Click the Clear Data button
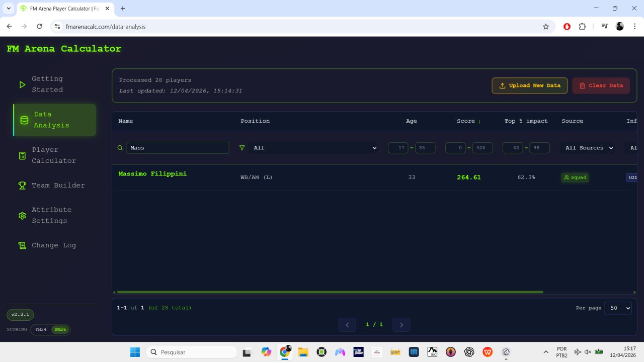 pyautogui.click(x=601, y=85)
